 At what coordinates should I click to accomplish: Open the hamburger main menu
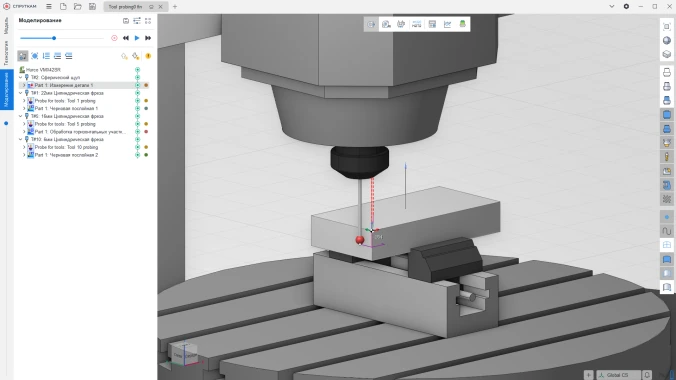tap(49, 6)
